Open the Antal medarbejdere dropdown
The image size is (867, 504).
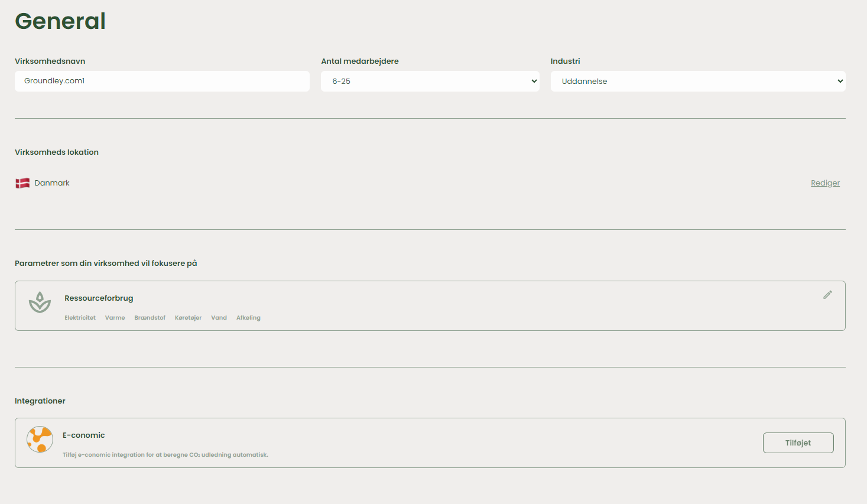tap(430, 82)
